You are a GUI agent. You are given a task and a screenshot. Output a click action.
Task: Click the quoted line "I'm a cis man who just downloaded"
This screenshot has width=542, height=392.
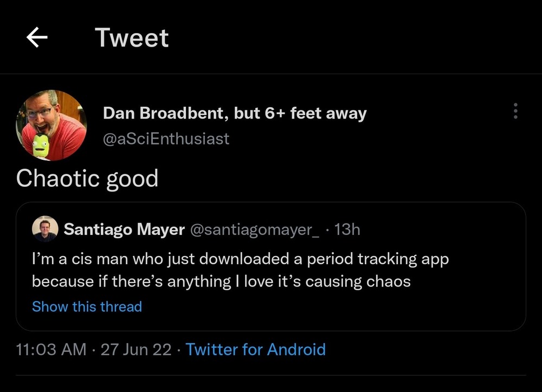click(x=163, y=259)
